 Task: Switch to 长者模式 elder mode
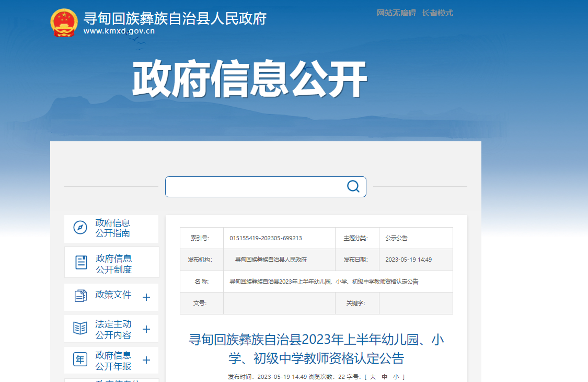point(437,13)
